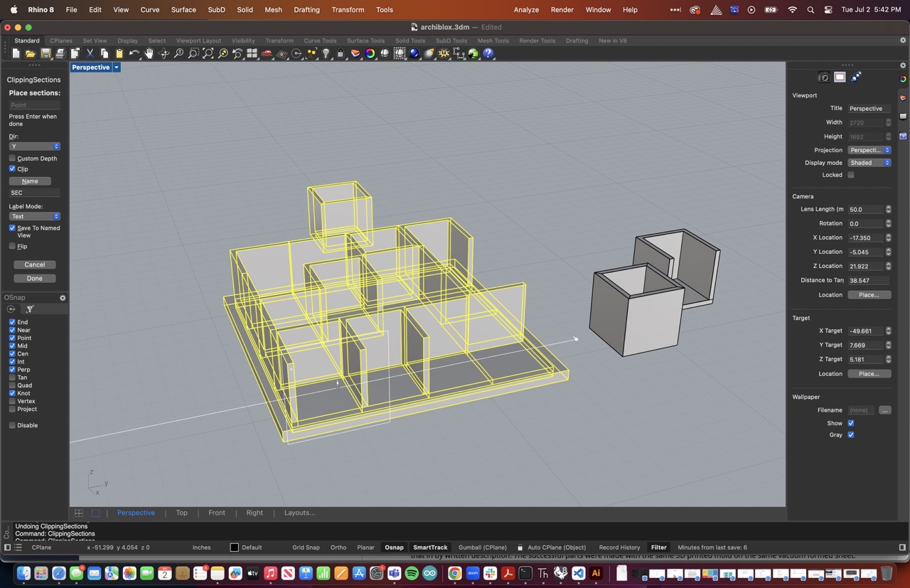Open the Label Mode dropdown showing Text

[35, 216]
